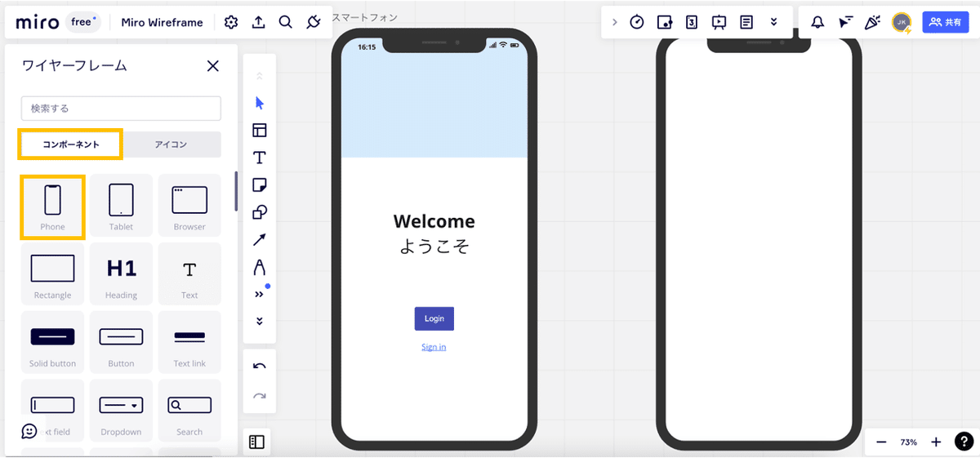Switch to the アイコン tab
This screenshot has height=458, width=980.
point(171,145)
